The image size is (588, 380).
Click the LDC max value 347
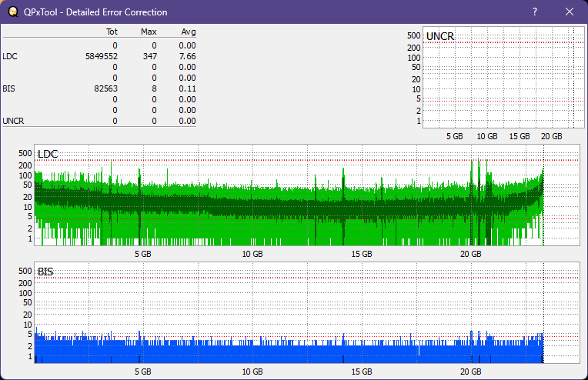point(149,56)
